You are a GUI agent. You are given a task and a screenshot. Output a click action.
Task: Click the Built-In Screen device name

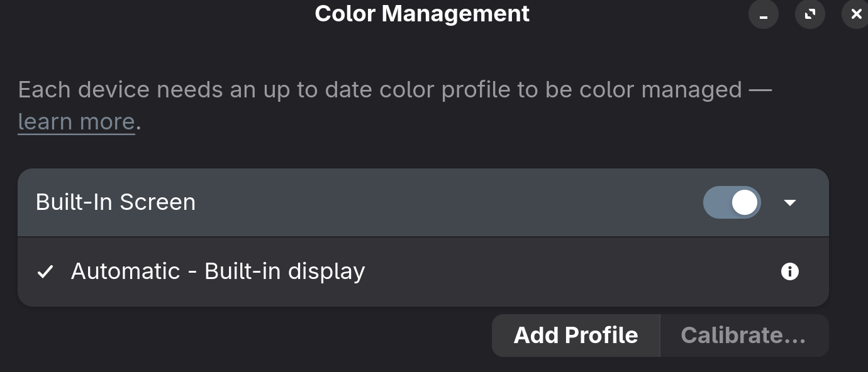coord(116,202)
